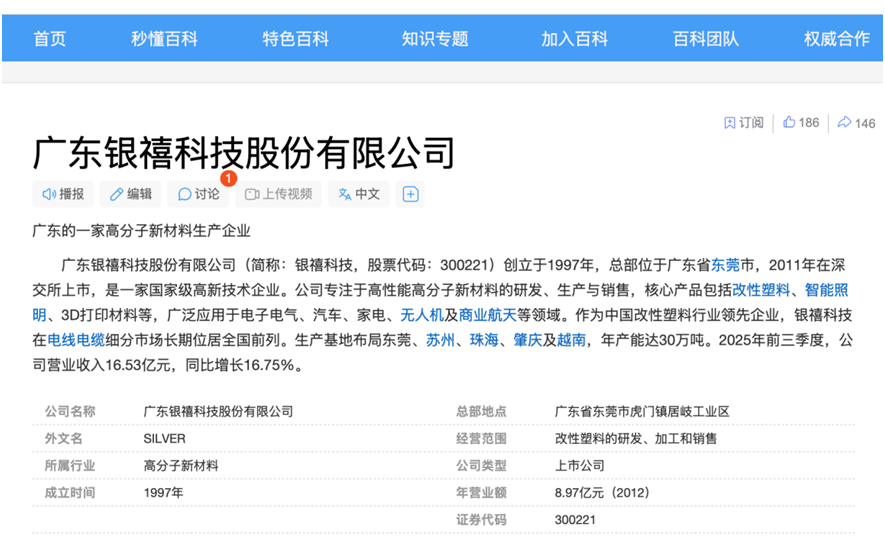Switch language via 中文 button
Viewport: 885px width, 536px height.
pyautogui.click(x=358, y=194)
